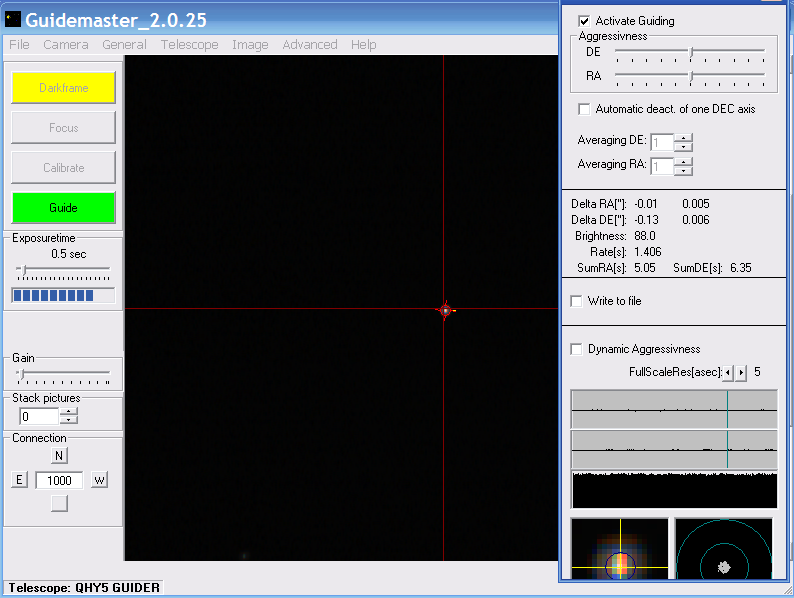Enable Automatic deact. of one DEC axis
This screenshot has width=794, height=598.
point(584,109)
